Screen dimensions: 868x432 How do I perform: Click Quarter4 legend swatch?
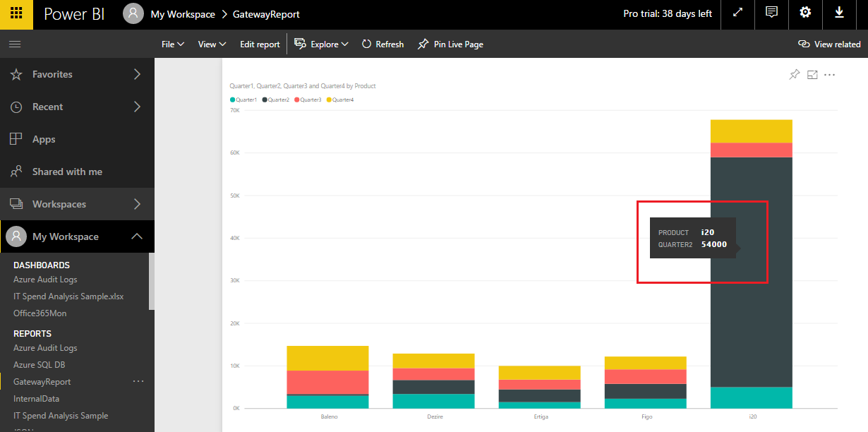[x=330, y=100]
